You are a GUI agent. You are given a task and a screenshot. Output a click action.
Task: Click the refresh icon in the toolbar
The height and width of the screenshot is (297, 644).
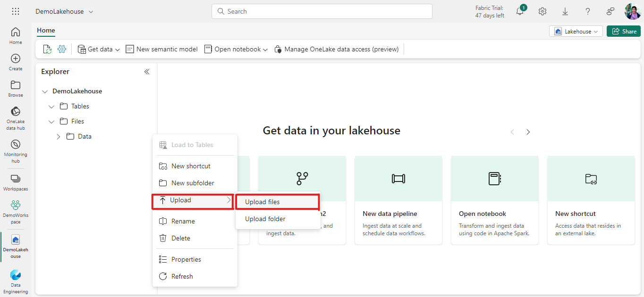point(47,49)
